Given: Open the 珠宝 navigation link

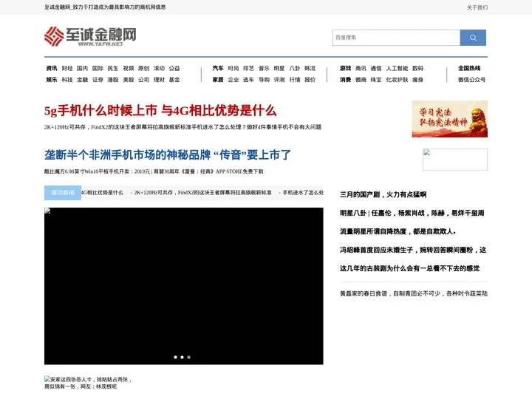Looking at the screenshot, I should pyautogui.click(x=376, y=80).
